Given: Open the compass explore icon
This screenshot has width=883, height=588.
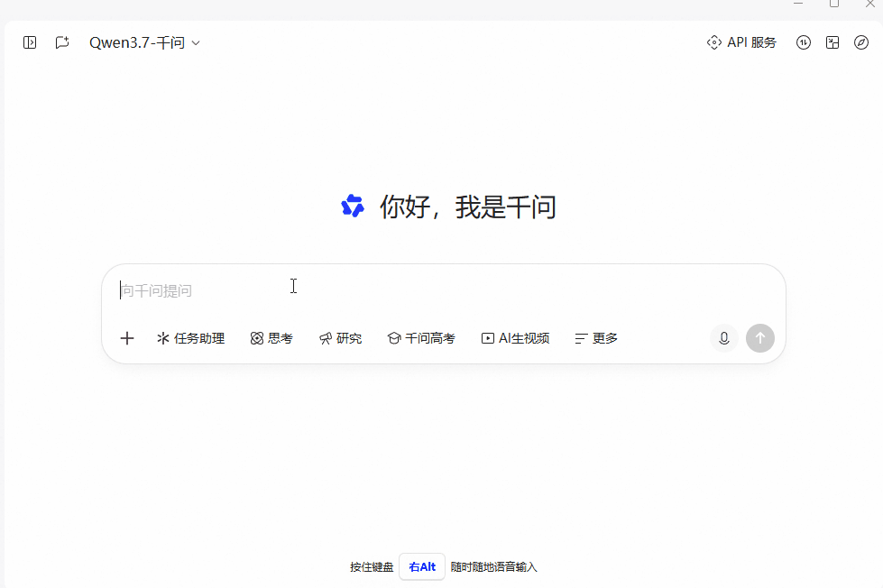Looking at the screenshot, I should pyautogui.click(x=861, y=42).
